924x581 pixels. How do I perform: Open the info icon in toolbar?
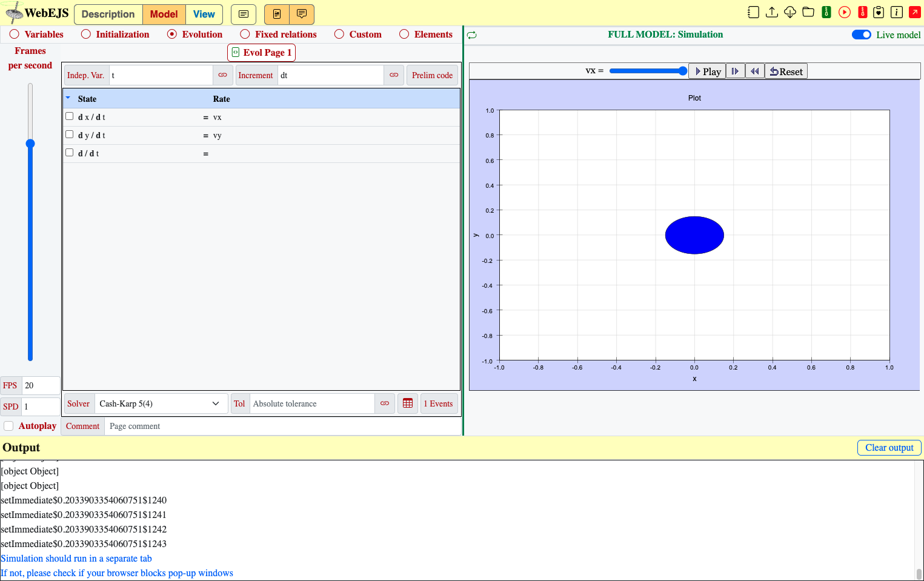(897, 12)
